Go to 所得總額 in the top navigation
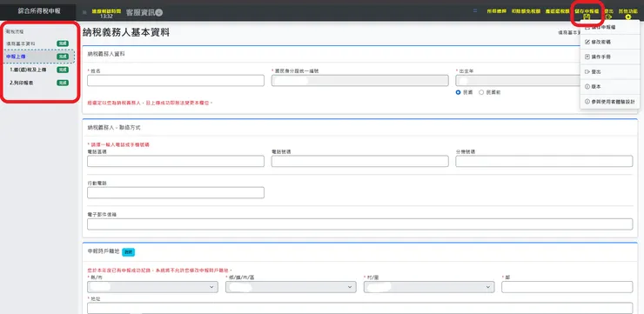 pyautogui.click(x=497, y=11)
